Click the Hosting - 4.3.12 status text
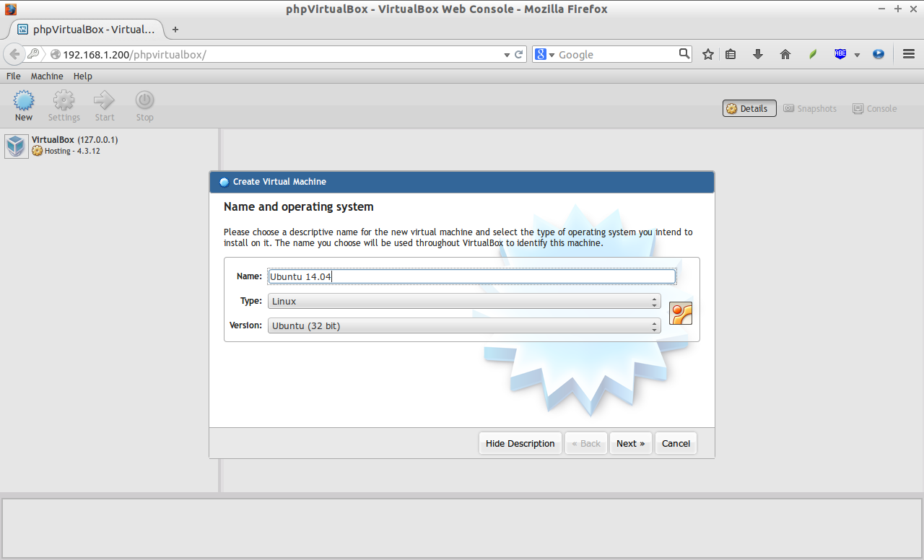 (x=72, y=151)
